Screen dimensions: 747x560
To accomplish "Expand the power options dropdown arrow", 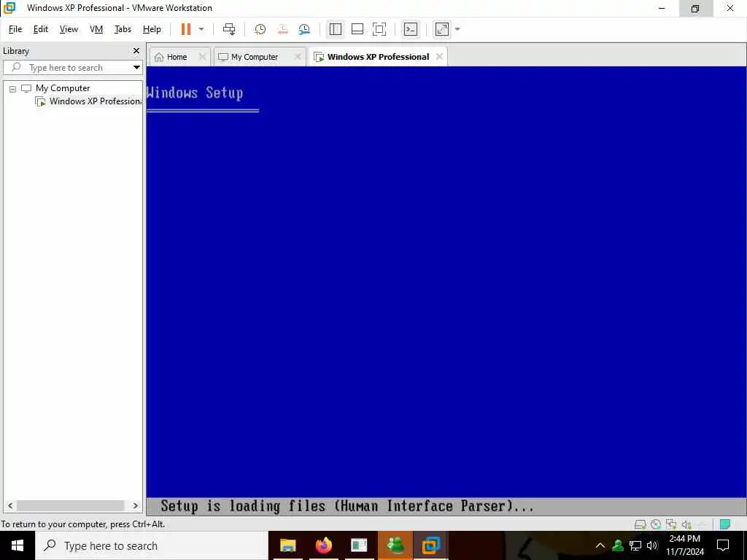I will click(x=201, y=29).
